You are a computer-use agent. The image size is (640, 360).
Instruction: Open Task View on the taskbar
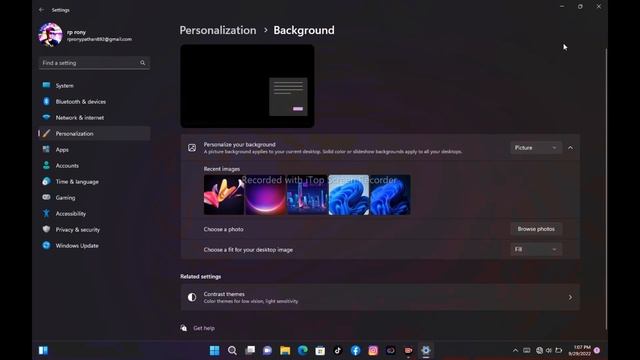coord(250,350)
